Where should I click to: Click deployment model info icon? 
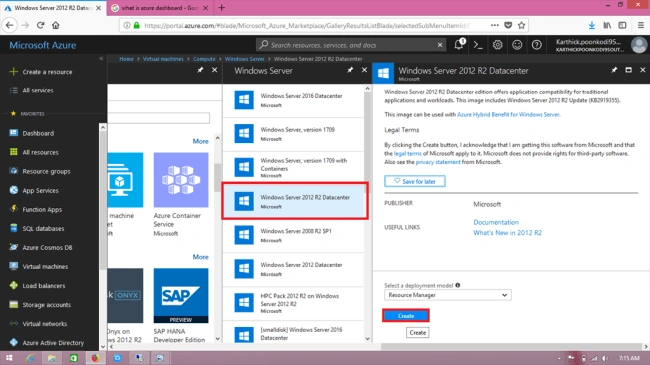tap(458, 285)
